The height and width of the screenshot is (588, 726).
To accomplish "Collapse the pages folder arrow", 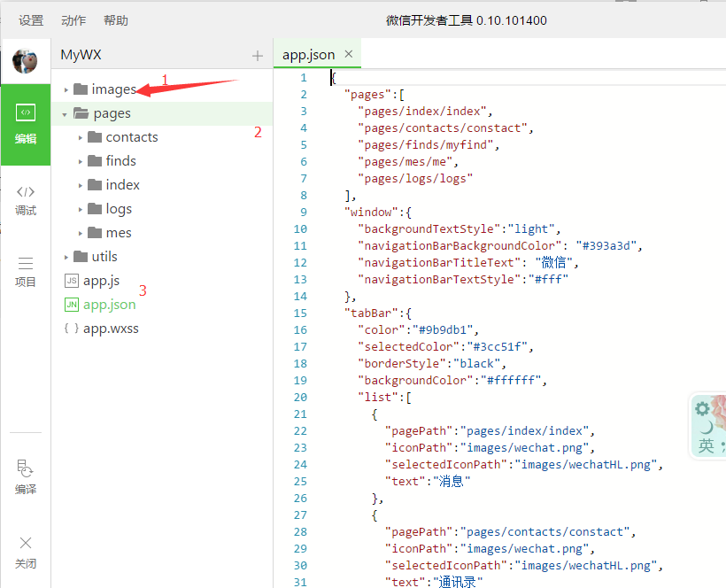I will pyautogui.click(x=65, y=114).
